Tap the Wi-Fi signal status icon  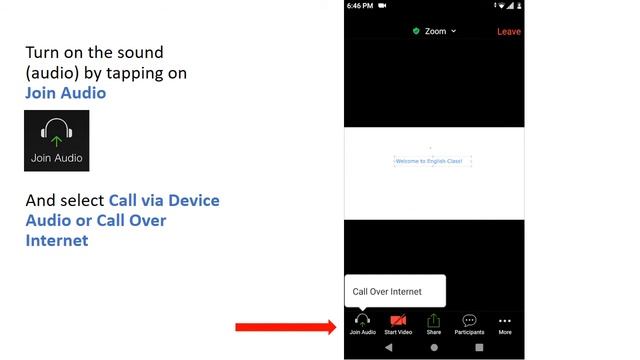coord(501,5)
